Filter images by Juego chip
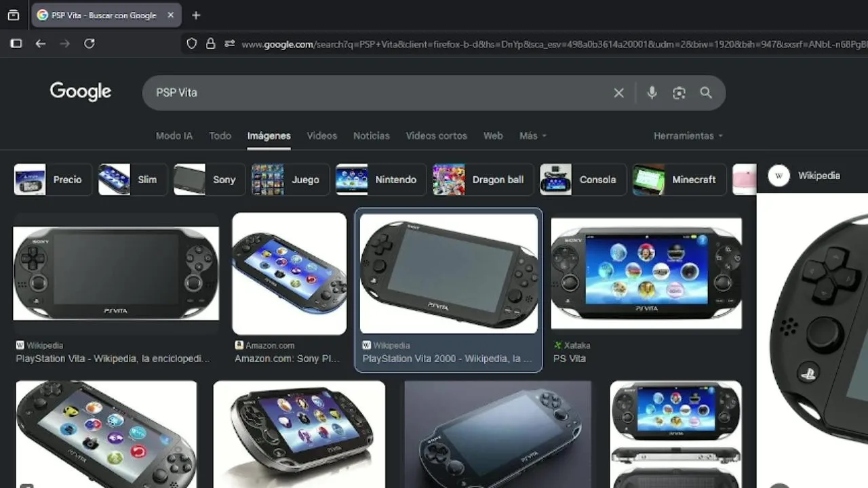The height and width of the screenshot is (488, 868). tap(290, 180)
